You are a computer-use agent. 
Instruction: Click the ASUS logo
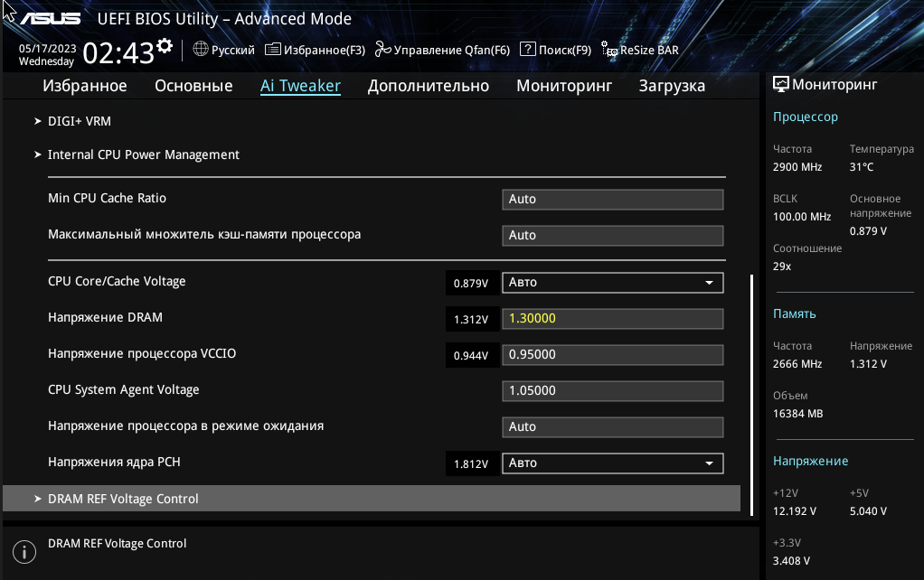pos(50,19)
